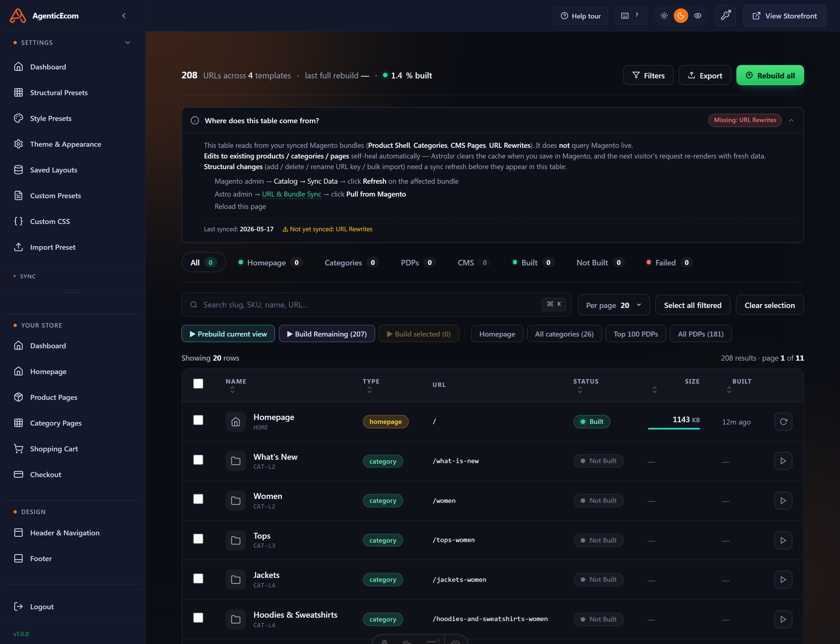Open the Per page dropdown
Viewport: 840px width, 644px height.
click(x=614, y=305)
